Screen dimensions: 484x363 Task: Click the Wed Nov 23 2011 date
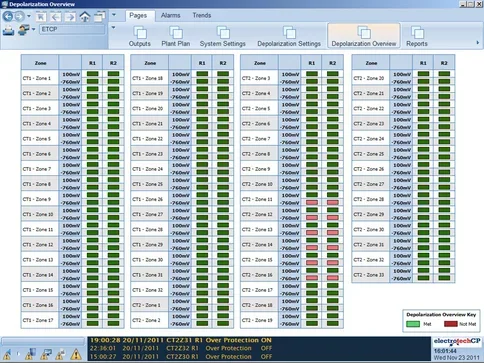coord(457,358)
